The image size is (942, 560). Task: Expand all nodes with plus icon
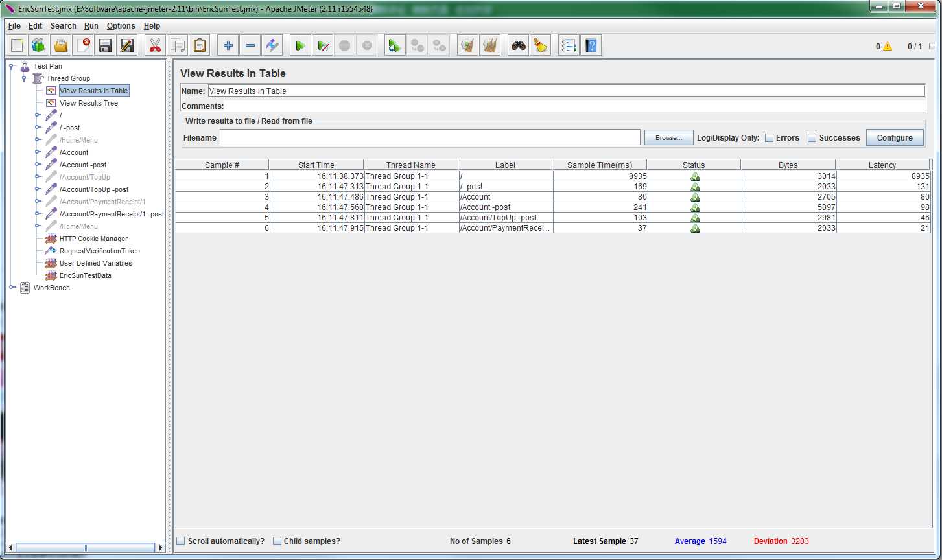coord(228,45)
